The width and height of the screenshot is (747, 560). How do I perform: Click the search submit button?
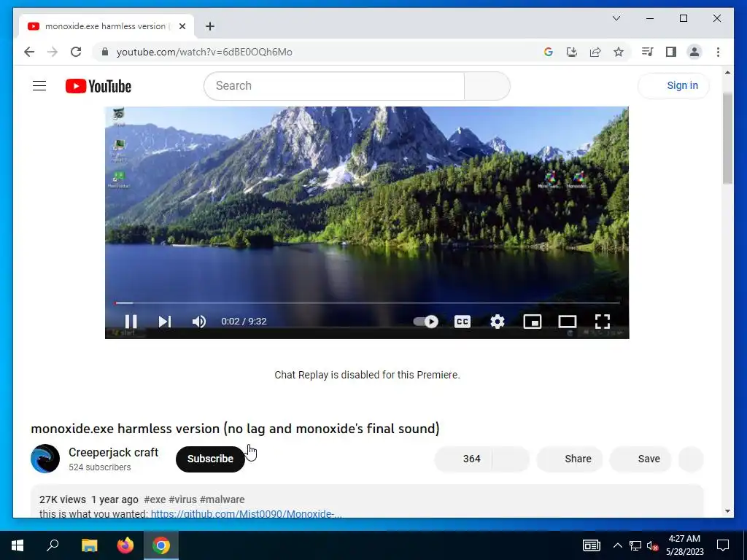(487, 86)
